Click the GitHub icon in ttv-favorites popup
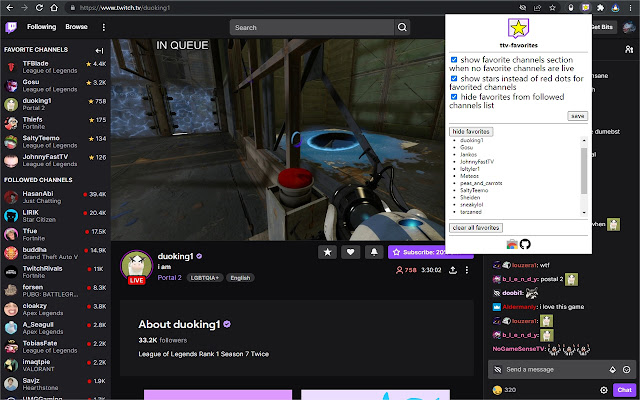 [525, 244]
